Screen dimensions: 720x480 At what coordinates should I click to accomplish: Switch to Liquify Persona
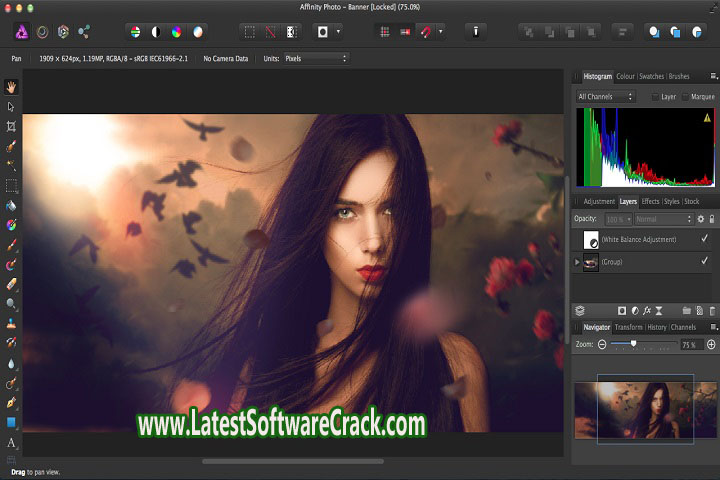pos(42,32)
